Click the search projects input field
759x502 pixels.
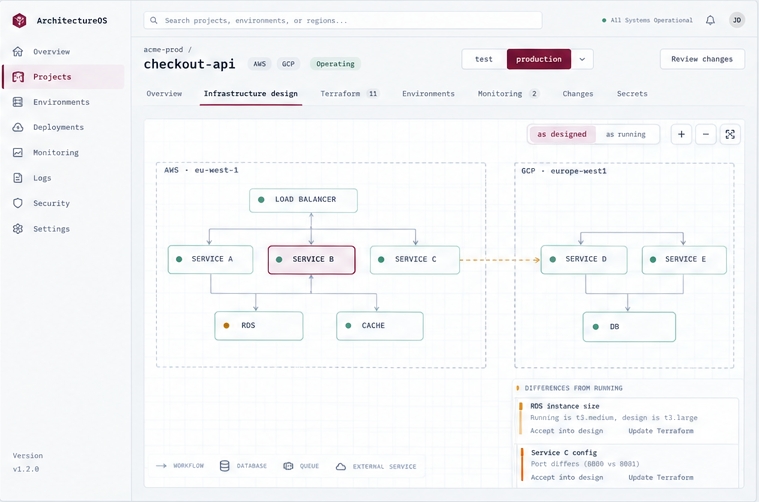click(343, 20)
